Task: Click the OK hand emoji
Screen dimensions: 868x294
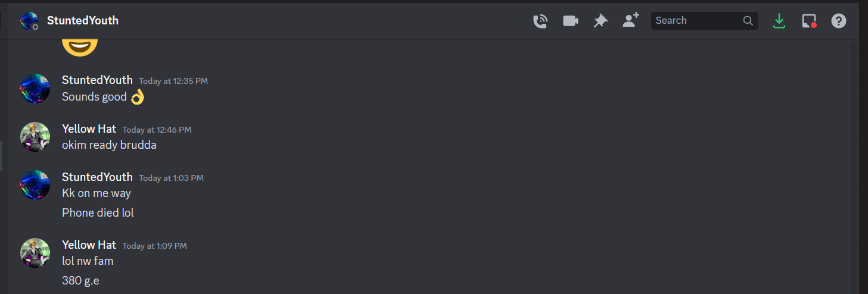Action: click(138, 96)
